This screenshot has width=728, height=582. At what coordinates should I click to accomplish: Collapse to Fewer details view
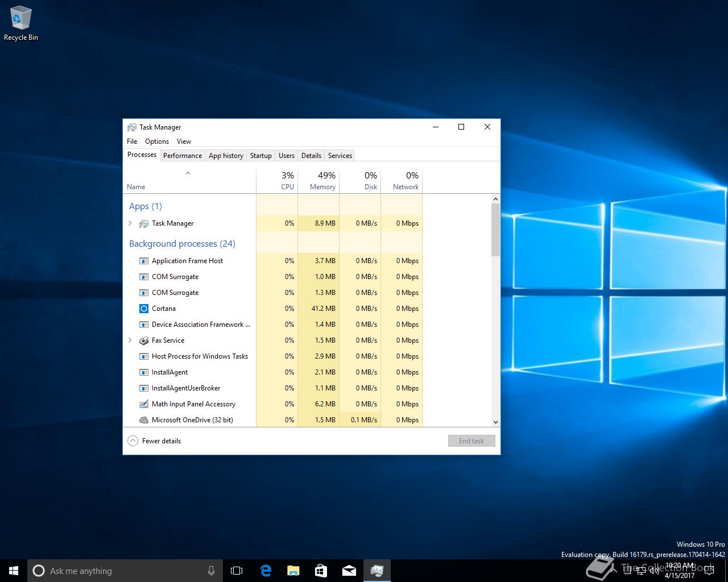coord(154,440)
